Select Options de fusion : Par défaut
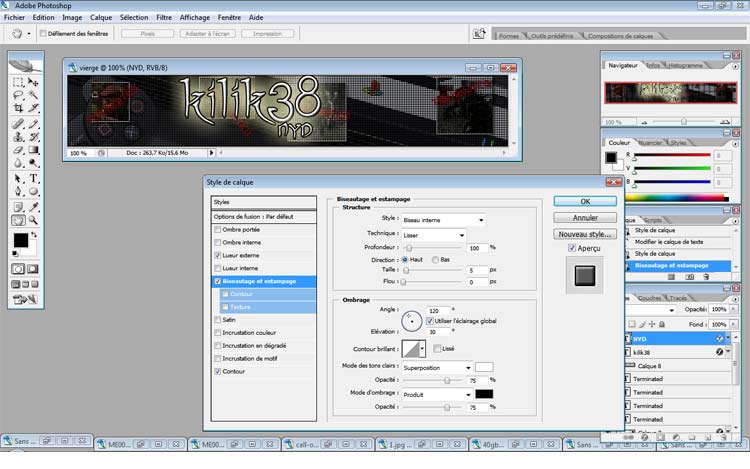Viewport: 750px width, 469px height. point(264,217)
